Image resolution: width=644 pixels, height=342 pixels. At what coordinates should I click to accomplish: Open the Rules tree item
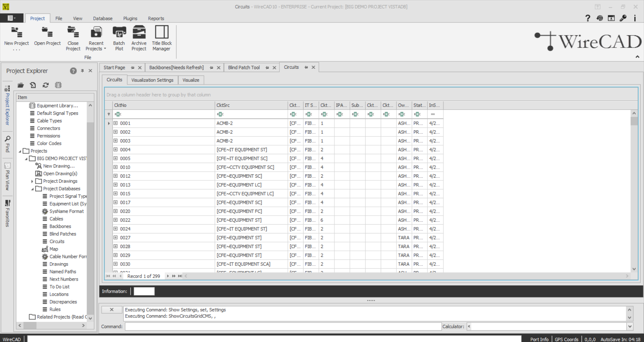coord(55,309)
